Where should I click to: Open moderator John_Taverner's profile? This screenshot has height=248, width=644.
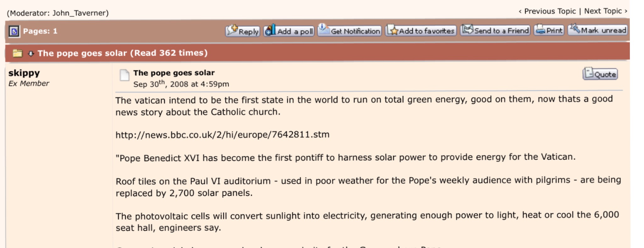tap(80, 13)
